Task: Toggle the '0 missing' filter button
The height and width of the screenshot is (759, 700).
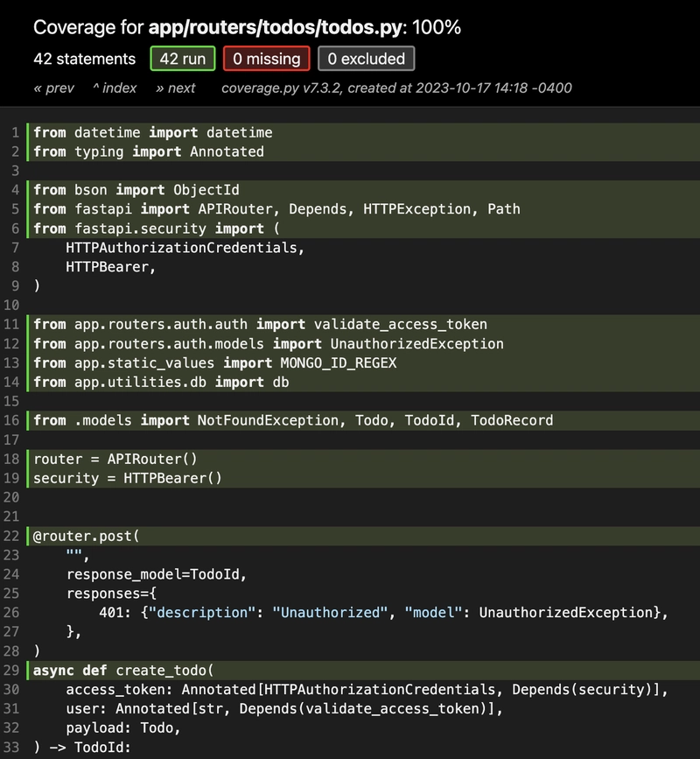Action: coord(267,59)
